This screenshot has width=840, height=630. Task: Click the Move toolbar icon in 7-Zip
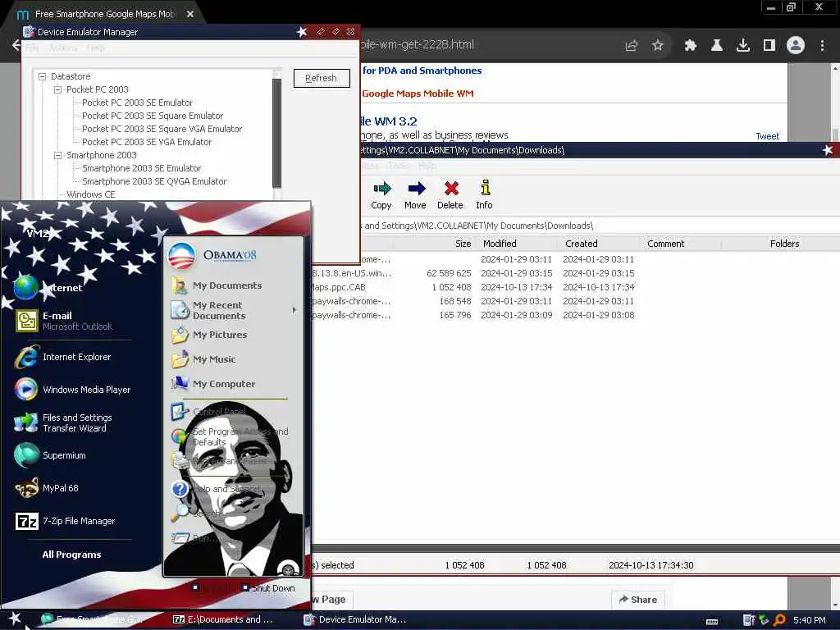[415, 195]
